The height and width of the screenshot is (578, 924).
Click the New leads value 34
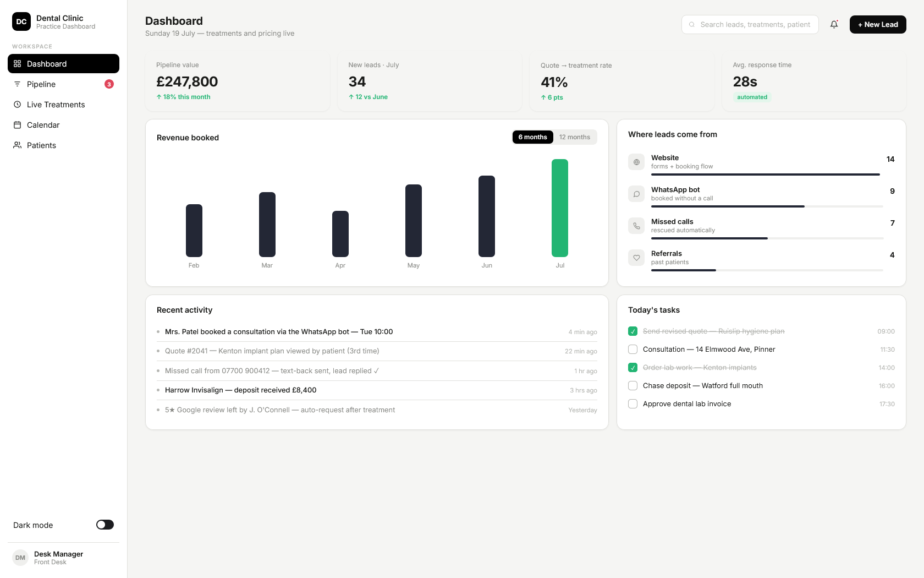tap(357, 81)
